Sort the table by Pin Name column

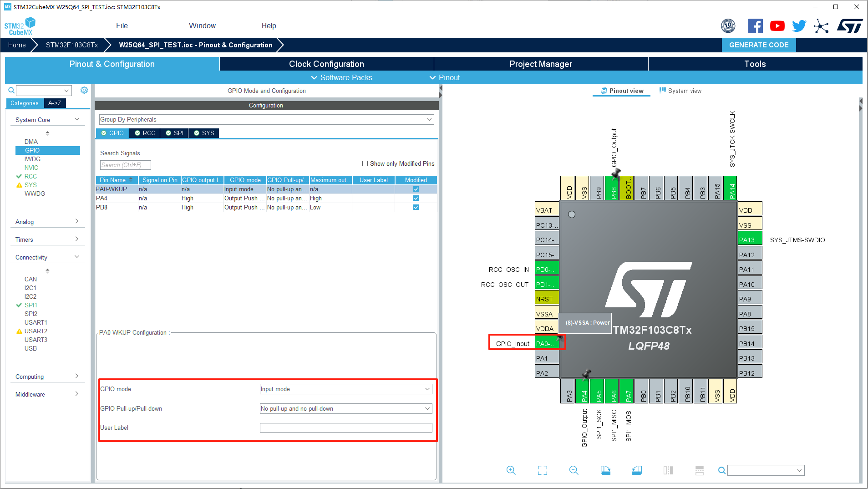click(117, 180)
